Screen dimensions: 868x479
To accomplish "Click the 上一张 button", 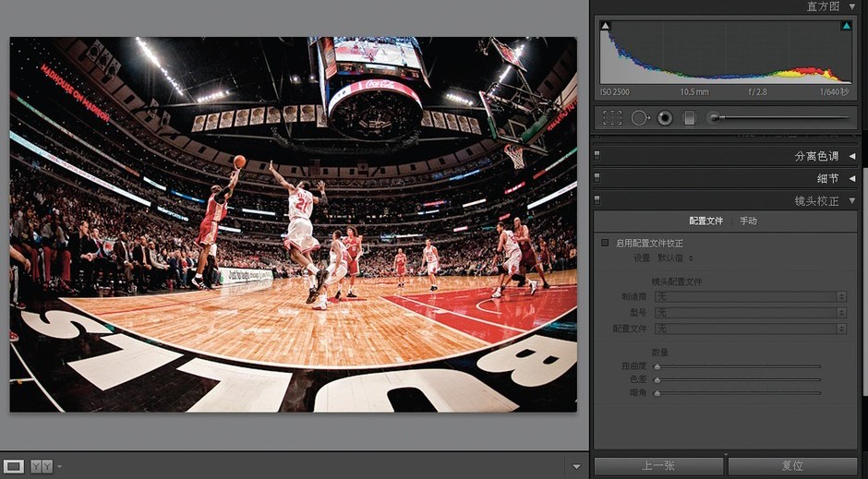I will (x=658, y=466).
